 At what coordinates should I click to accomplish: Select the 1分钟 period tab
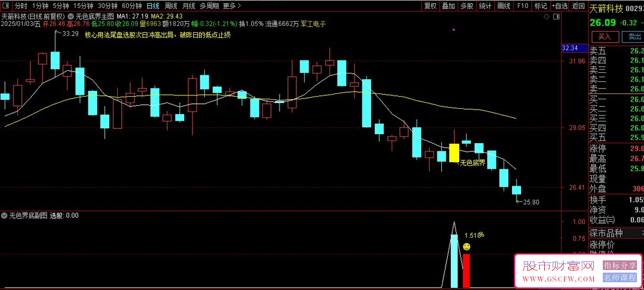(40, 6)
